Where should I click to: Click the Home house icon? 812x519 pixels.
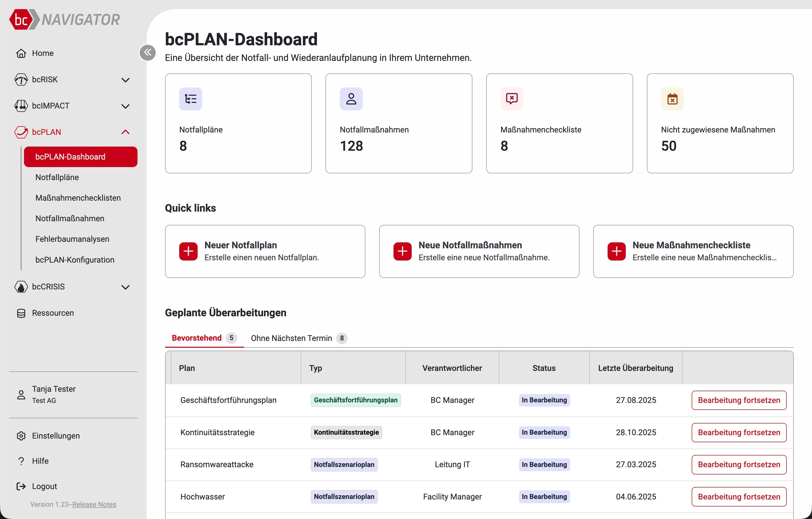point(21,53)
